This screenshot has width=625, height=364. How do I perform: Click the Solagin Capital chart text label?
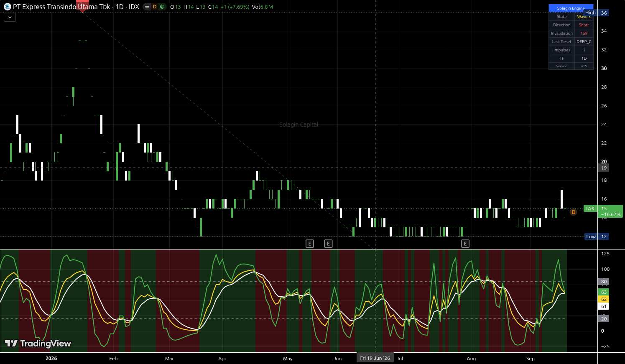(298, 125)
